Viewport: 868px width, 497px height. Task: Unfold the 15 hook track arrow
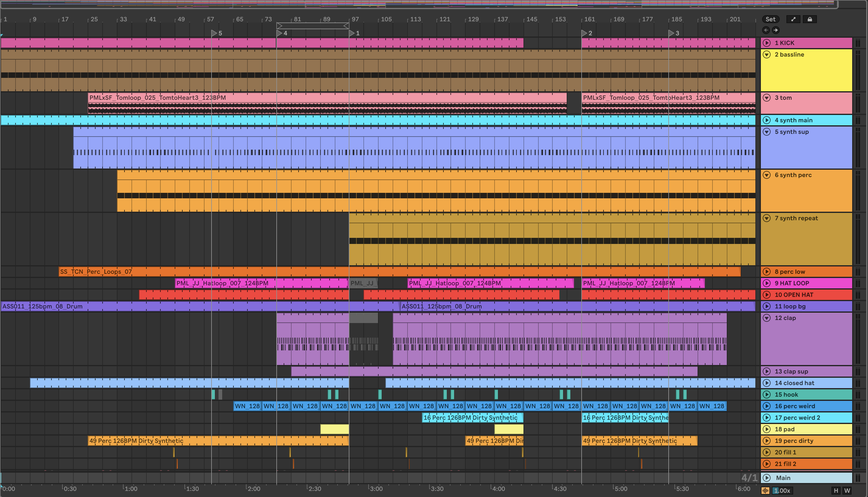point(767,394)
